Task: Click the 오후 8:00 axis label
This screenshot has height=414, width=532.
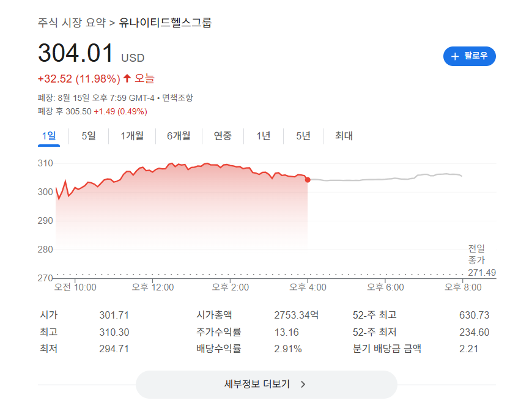Action: tap(463, 287)
